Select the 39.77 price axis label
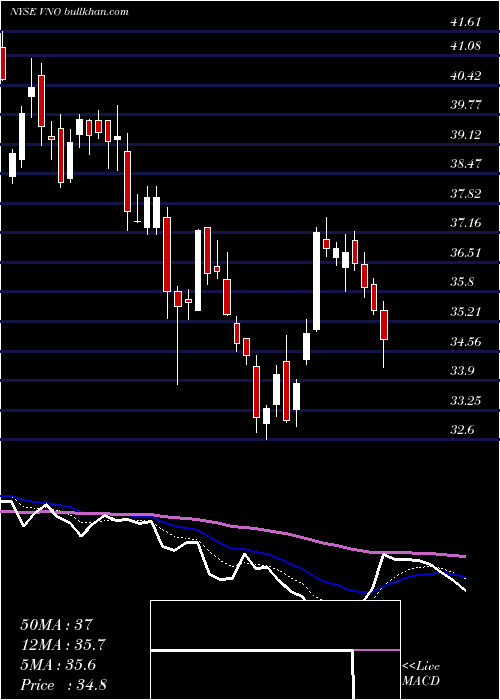Viewport: 500px width, 700px height. click(466, 105)
